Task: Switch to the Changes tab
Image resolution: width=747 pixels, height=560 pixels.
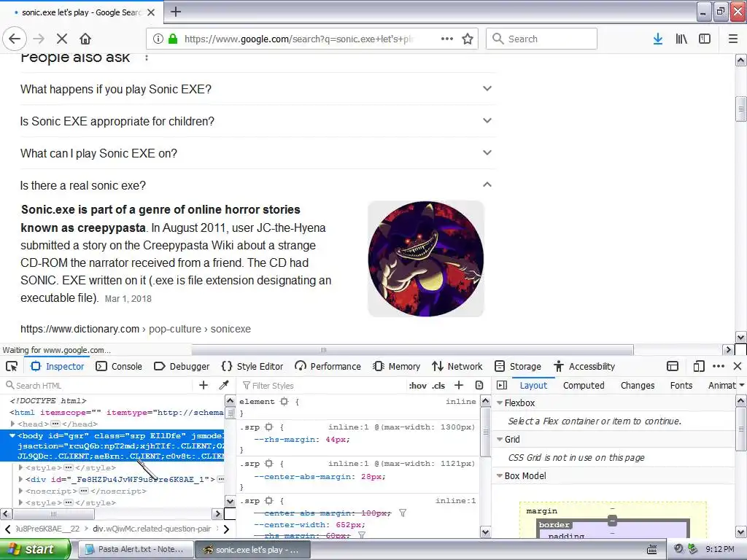Action: tap(638, 385)
